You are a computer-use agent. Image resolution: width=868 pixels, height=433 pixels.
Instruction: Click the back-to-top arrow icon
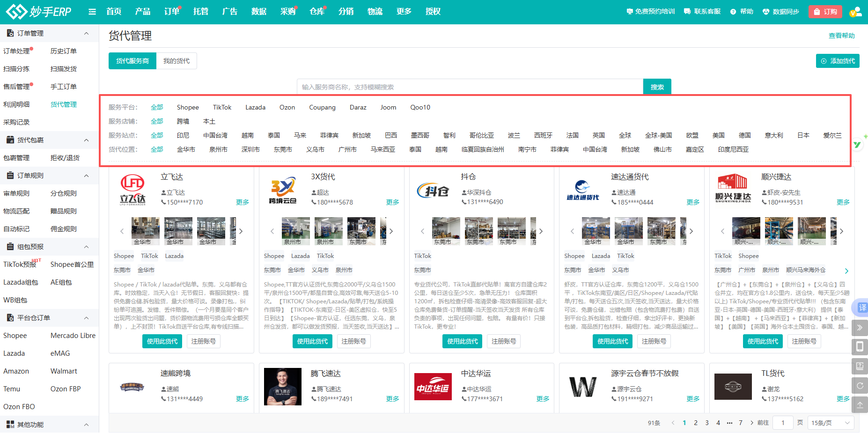860,405
